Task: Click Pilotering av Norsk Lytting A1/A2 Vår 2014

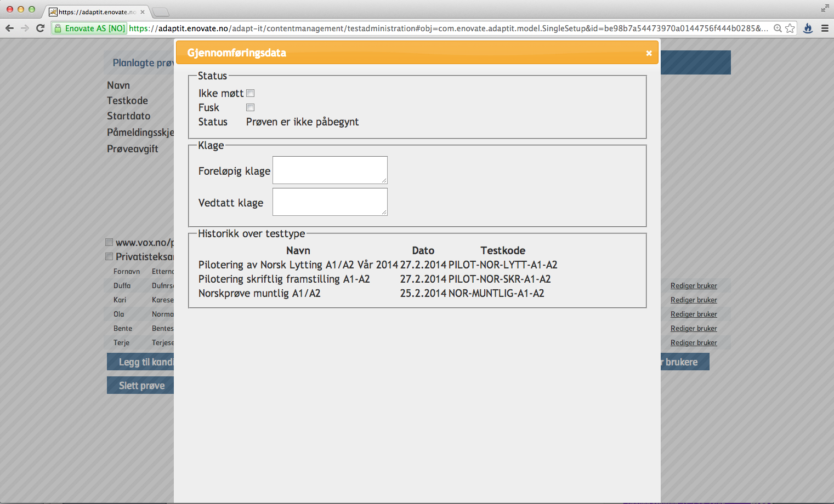Action: (x=298, y=265)
